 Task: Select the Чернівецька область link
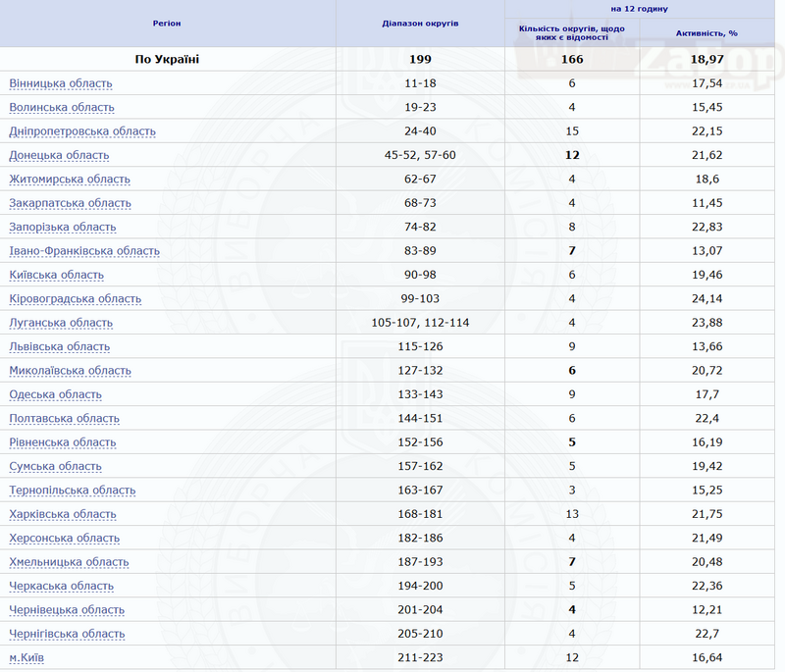click(x=67, y=610)
